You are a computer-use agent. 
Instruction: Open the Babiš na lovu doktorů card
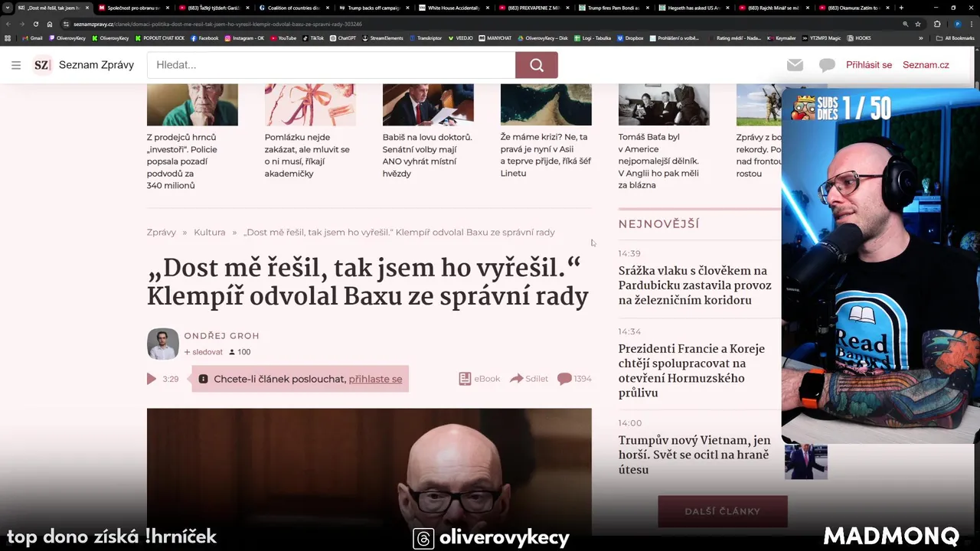428,132
